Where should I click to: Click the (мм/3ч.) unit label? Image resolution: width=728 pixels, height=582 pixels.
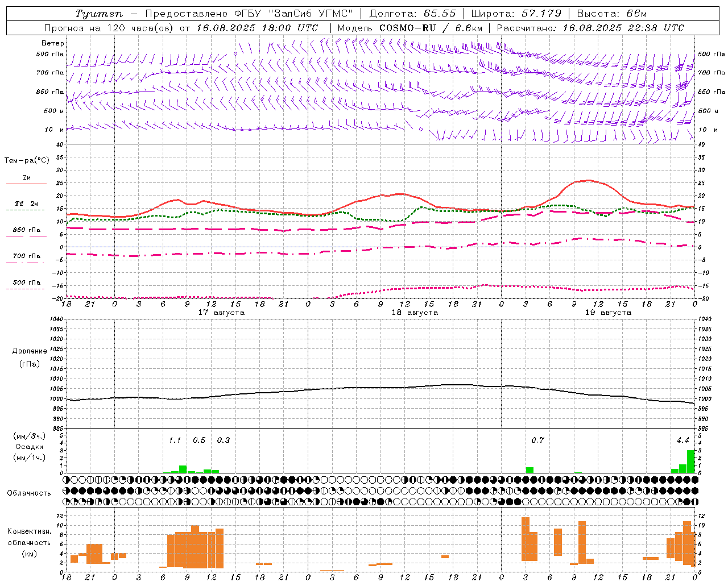coord(29,436)
